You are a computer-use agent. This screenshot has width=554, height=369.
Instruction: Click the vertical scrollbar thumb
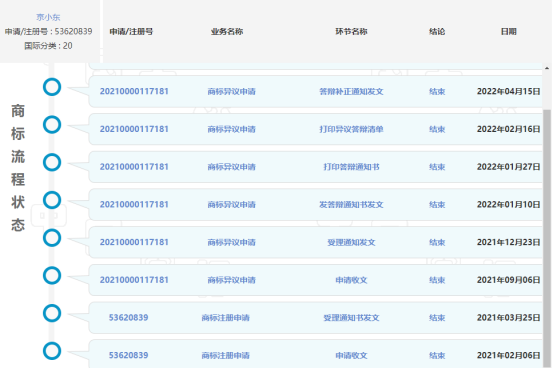547,239
